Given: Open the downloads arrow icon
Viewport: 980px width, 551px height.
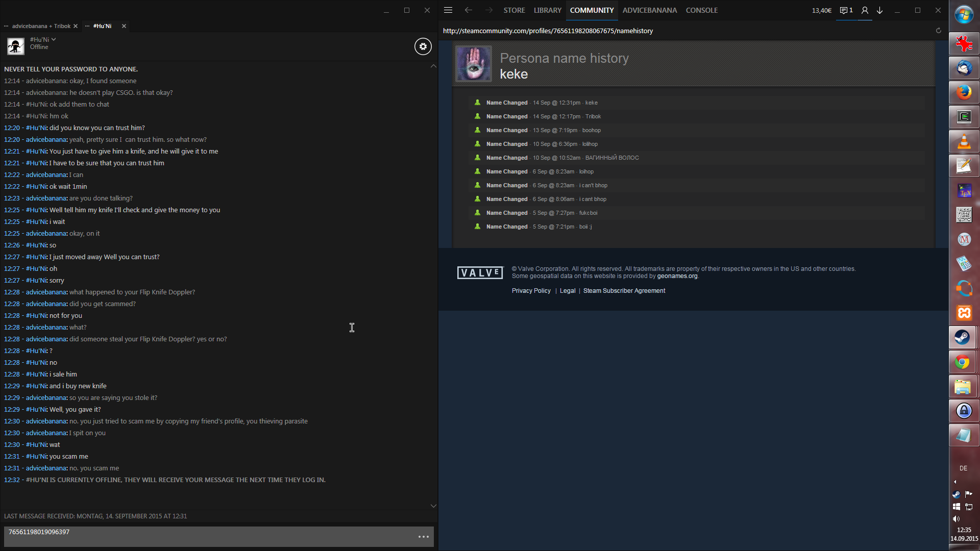Looking at the screenshot, I should point(880,10).
